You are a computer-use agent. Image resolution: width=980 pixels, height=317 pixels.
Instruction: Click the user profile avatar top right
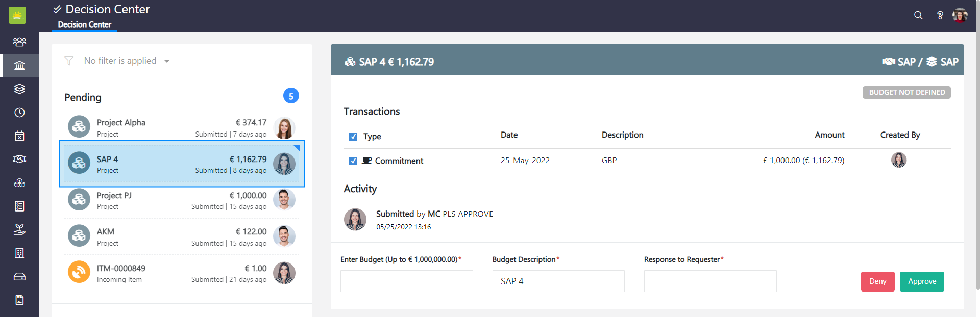tap(960, 15)
